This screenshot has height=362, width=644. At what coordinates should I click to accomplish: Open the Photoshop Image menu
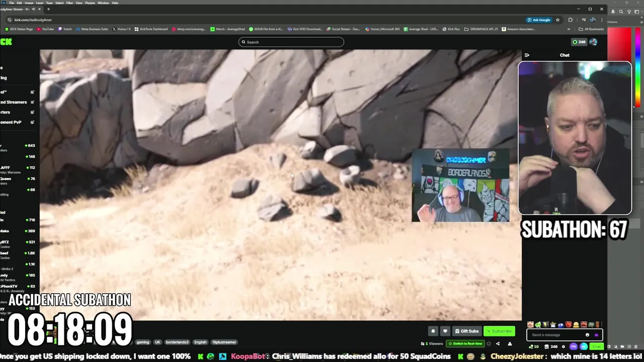(29, 3)
